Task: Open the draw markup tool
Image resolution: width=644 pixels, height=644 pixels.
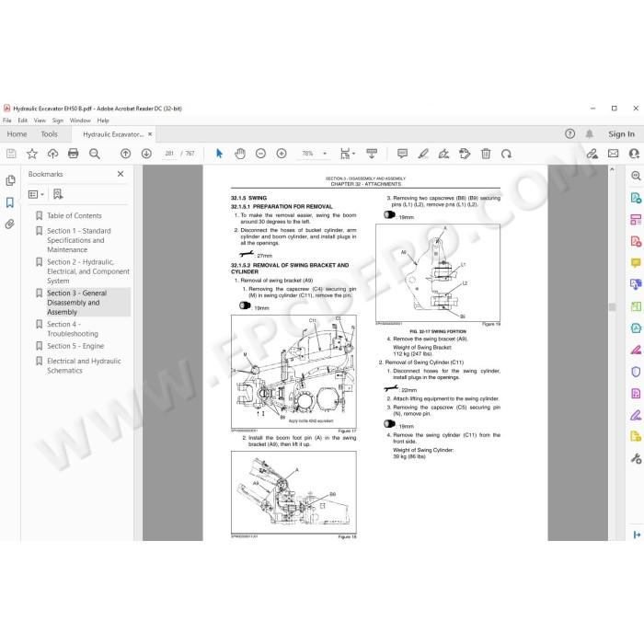Action: coord(443,154)
